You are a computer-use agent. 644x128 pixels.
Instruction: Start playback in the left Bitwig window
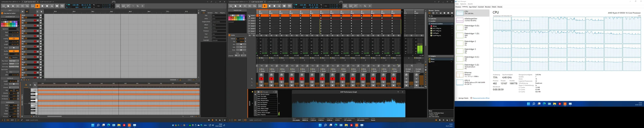pyautogui.click(x=37, y=6)
